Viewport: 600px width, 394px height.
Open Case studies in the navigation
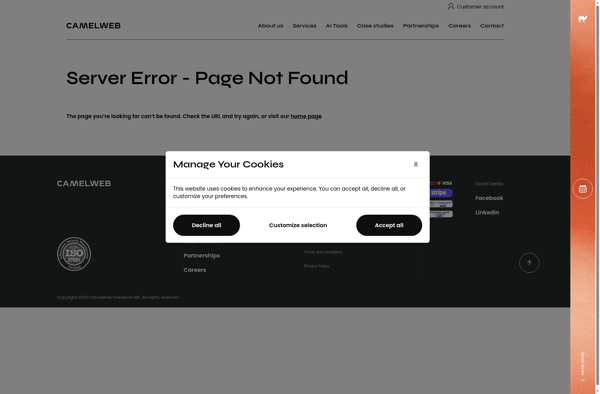375,26
